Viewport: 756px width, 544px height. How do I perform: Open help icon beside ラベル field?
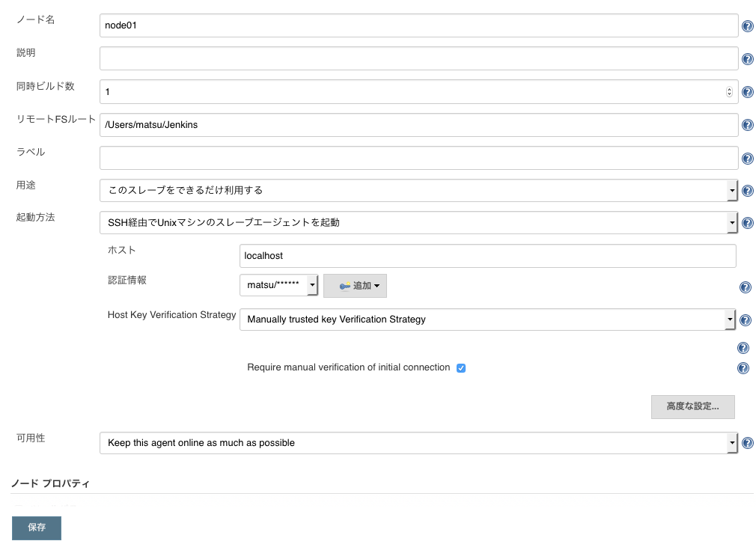point(747,159)
